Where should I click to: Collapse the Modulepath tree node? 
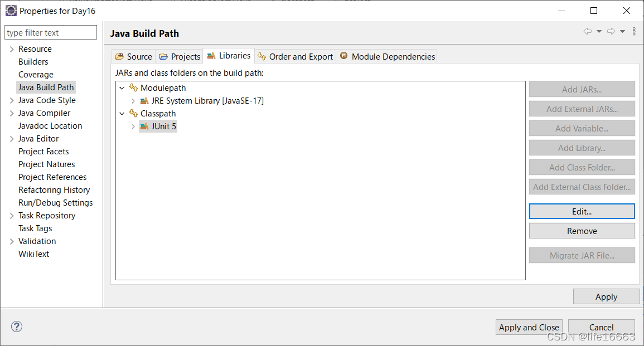(x=122, y=87)
